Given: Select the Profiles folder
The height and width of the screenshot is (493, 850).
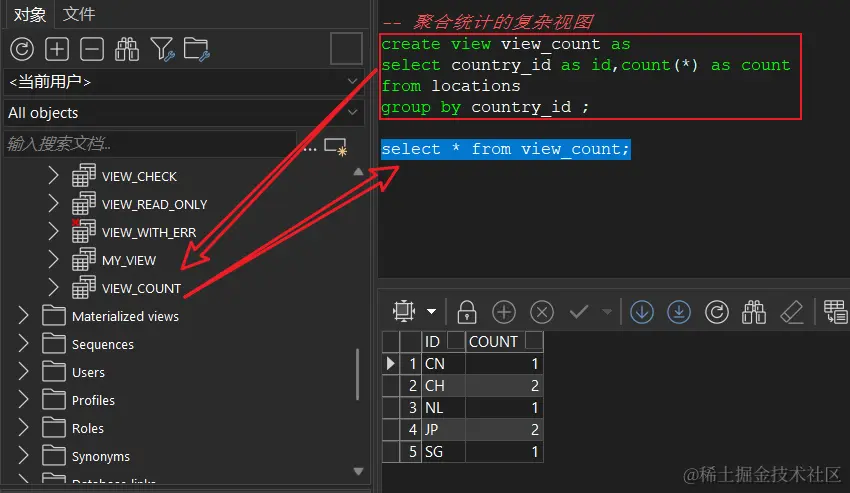Looking at the screenshot, I should (x=93, y=401).
